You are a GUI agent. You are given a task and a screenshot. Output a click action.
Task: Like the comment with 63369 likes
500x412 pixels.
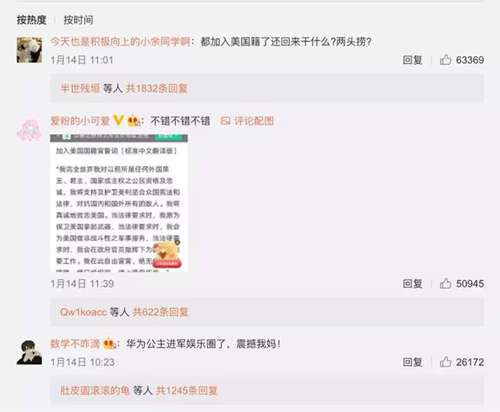[x=445, y=60]
